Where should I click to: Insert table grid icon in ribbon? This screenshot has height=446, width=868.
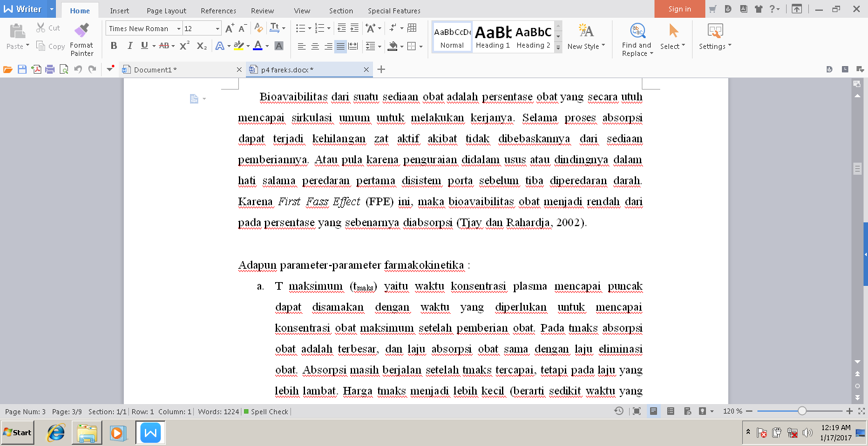tap(412, 29)
